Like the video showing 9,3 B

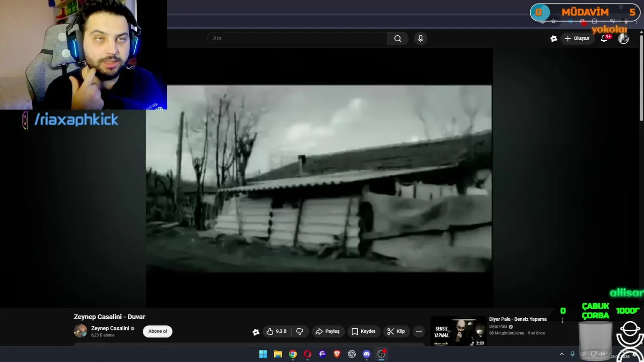pyautogui.click(x=276, y=331)
